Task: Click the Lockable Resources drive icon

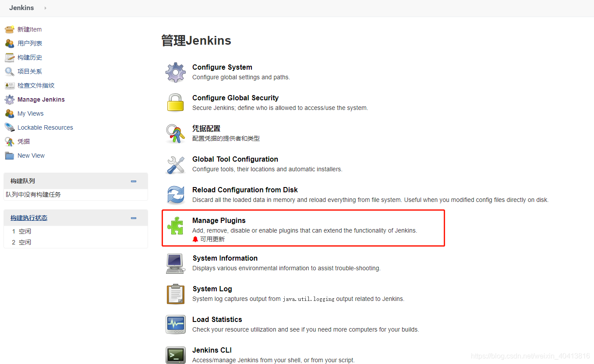Action: click(x=10, y=127)
